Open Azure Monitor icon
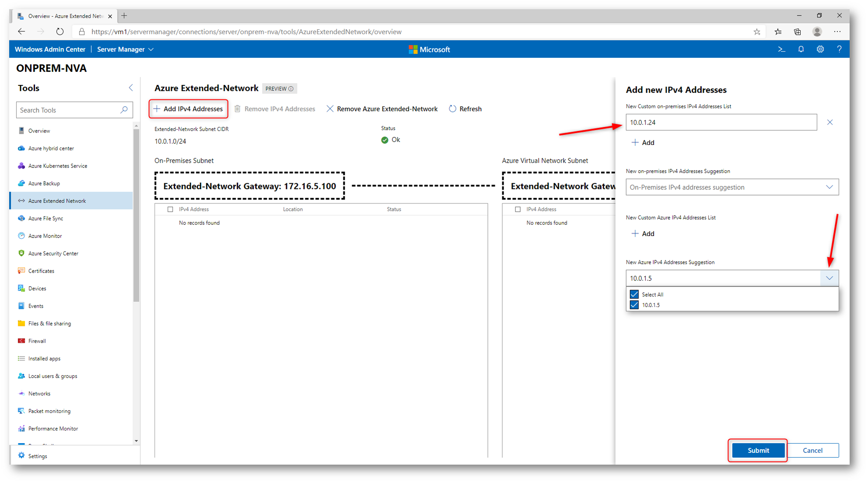This screenshot has height=483, width=868. tap(21, 235)
